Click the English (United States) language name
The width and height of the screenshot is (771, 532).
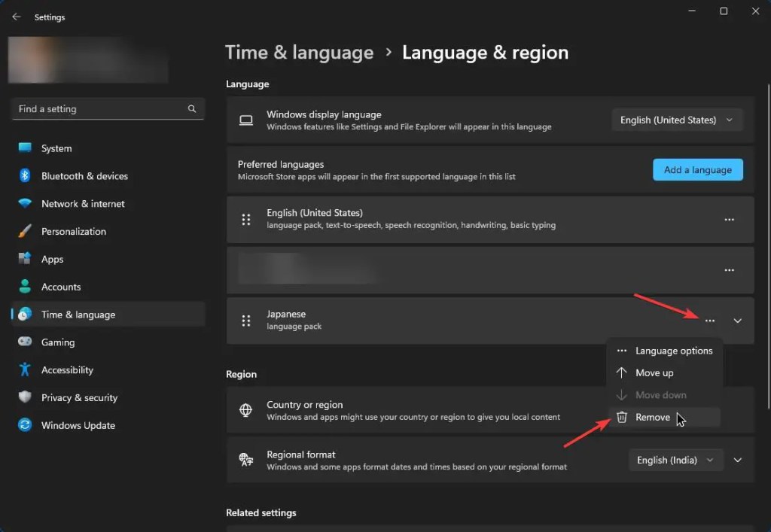tap(315, 213)
